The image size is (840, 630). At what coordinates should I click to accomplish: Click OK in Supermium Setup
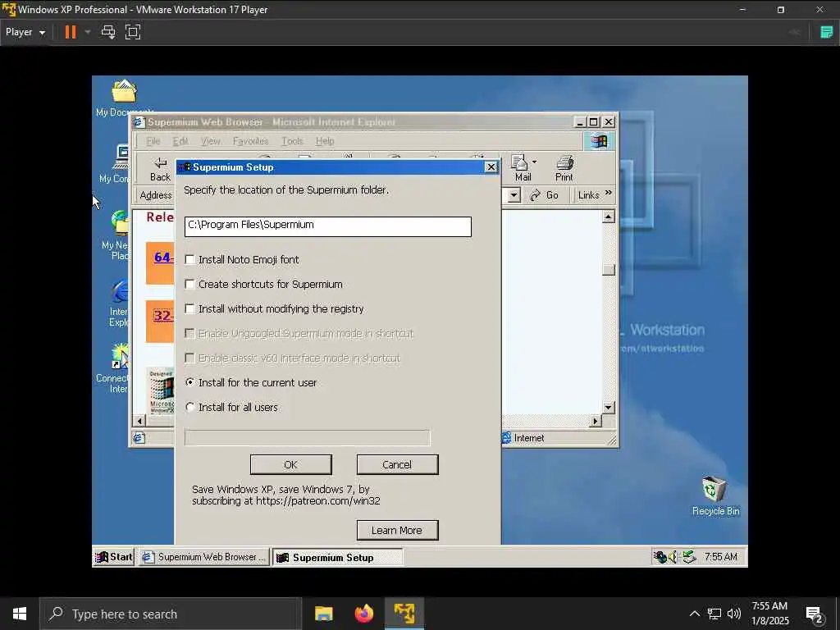click(291, 464)
